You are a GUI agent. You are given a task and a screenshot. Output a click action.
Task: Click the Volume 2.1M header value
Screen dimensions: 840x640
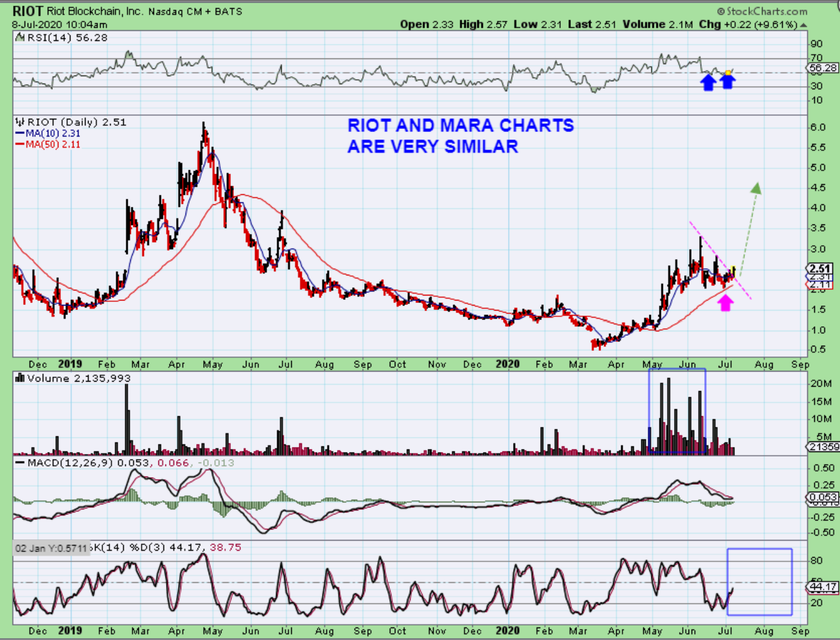(x=658, y=24)
